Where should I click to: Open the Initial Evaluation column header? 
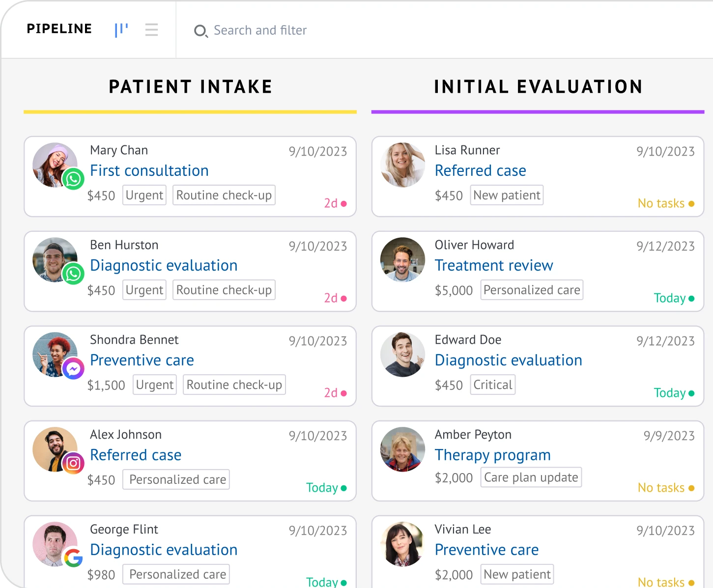(538, 87)
